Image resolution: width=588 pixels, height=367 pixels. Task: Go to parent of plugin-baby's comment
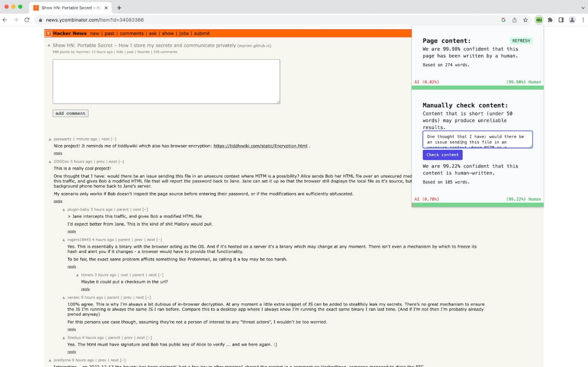(x=123, y=209)
